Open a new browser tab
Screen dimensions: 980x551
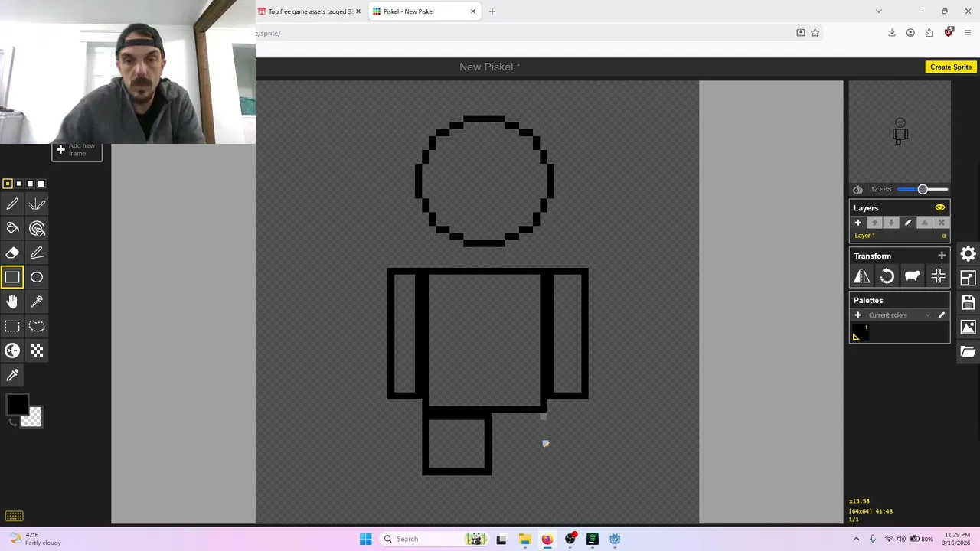point(492,11)
